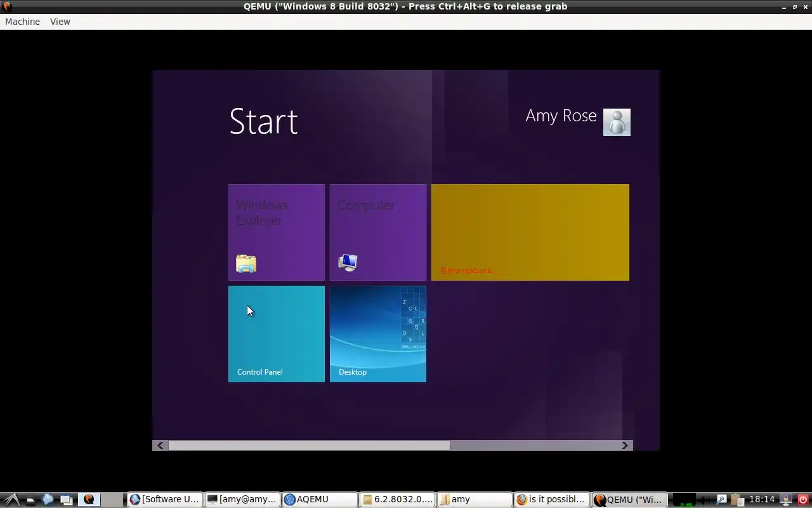Open the Control Panel tile
This screenshot has height=508, width=812.
click(277, 334)
